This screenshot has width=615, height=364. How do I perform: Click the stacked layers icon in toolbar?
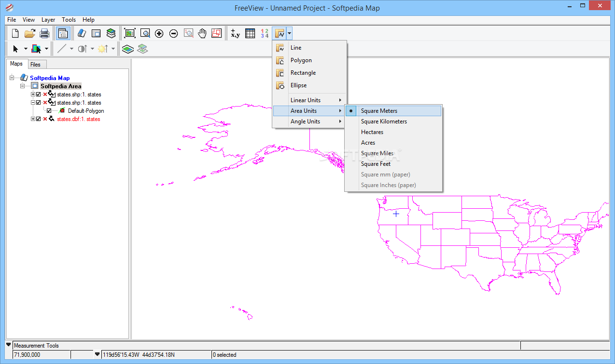click(111, 33)
